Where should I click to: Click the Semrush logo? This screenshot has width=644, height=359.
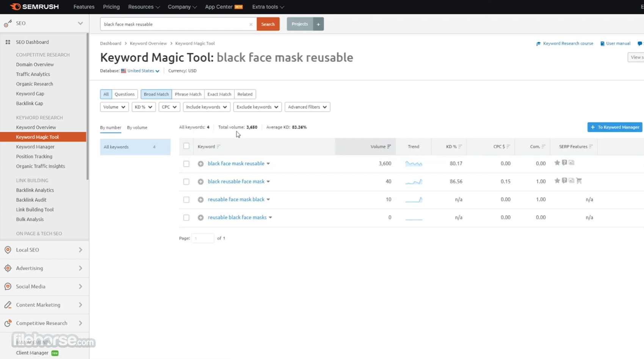(x=34, y=7)
